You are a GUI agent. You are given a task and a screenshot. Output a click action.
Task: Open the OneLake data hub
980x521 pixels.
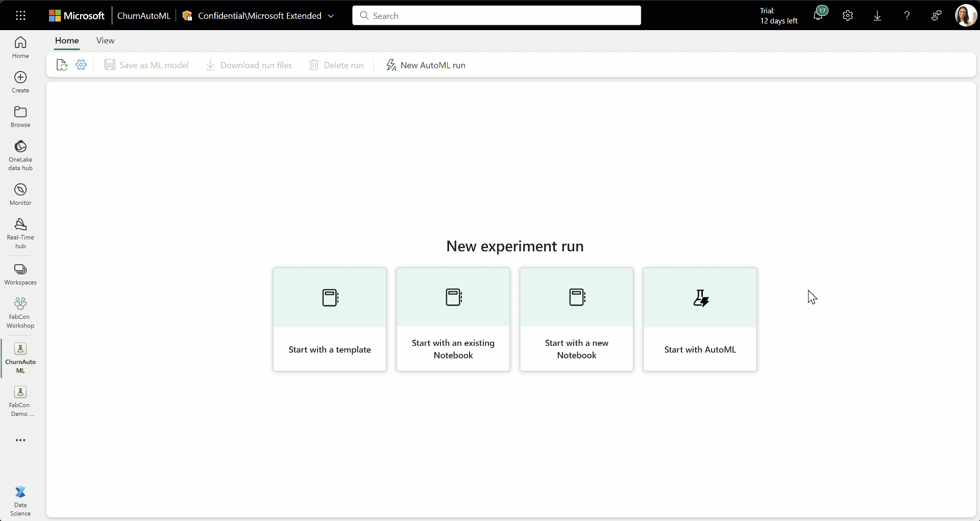point(20,153)
